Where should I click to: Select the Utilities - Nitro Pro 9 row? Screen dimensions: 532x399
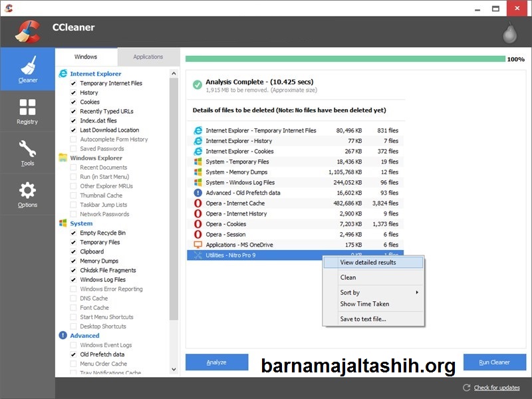(x=295, y=255)
